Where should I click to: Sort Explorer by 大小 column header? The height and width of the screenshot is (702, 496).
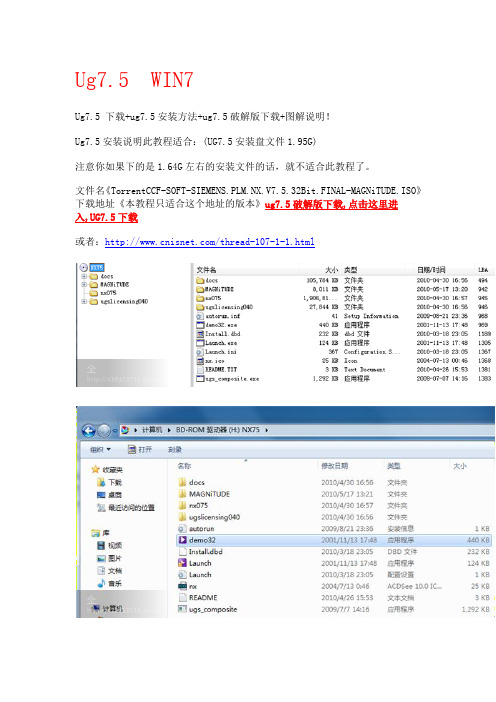coord(460,466)
